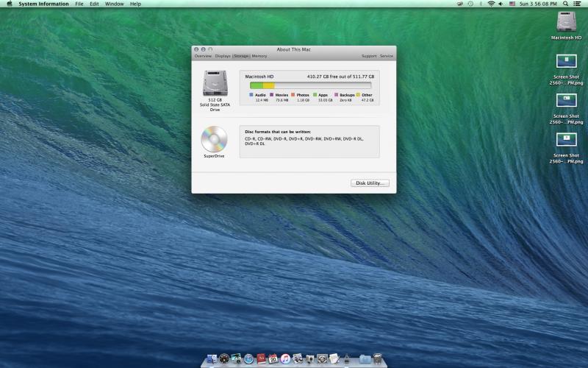
Task: Click the SuperDrive disc icon
Action: (x=214, y=139)
